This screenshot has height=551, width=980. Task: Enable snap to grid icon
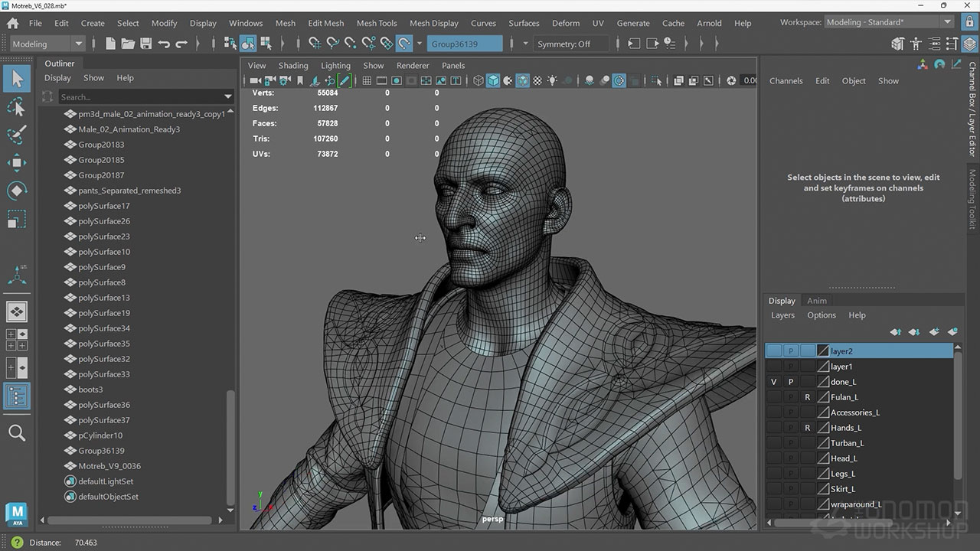(x=314, y=44)
